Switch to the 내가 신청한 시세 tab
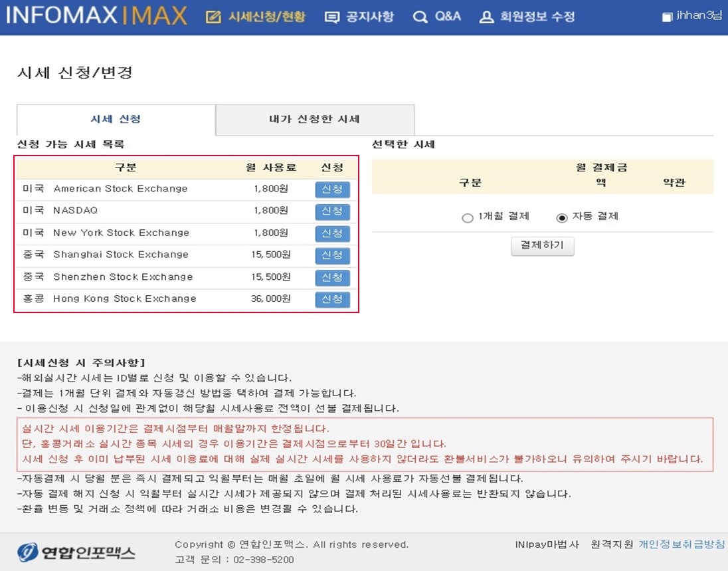Viewport: 728px width, 571px height. click(315, 120)
